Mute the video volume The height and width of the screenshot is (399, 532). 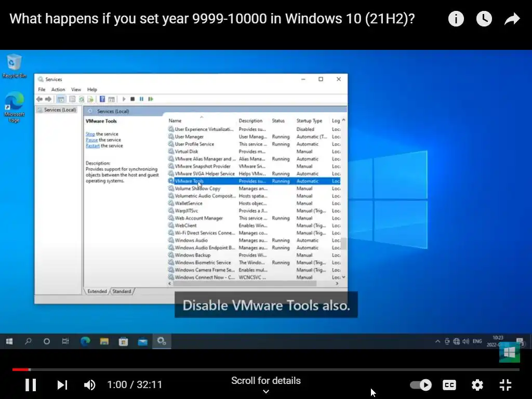tap(89, 385)
